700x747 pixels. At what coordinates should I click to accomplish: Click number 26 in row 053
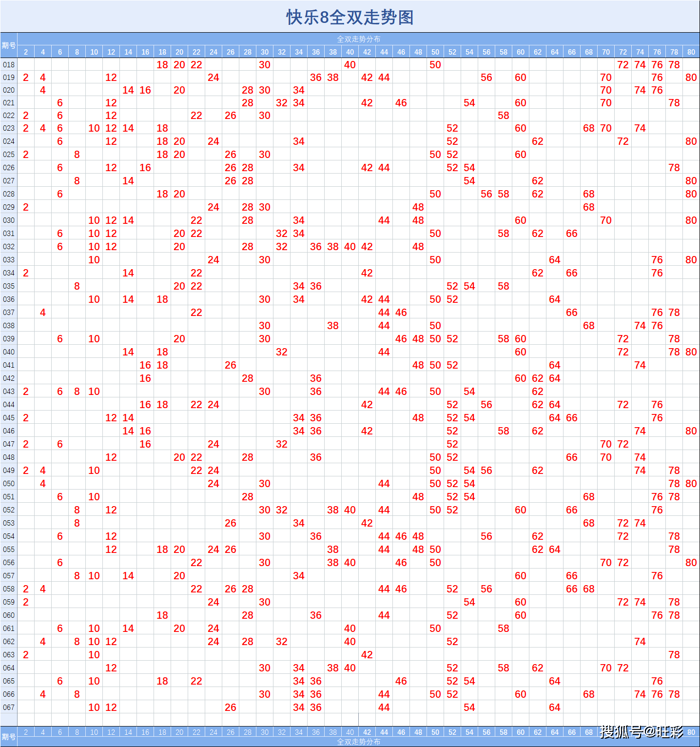click(231, 523)
